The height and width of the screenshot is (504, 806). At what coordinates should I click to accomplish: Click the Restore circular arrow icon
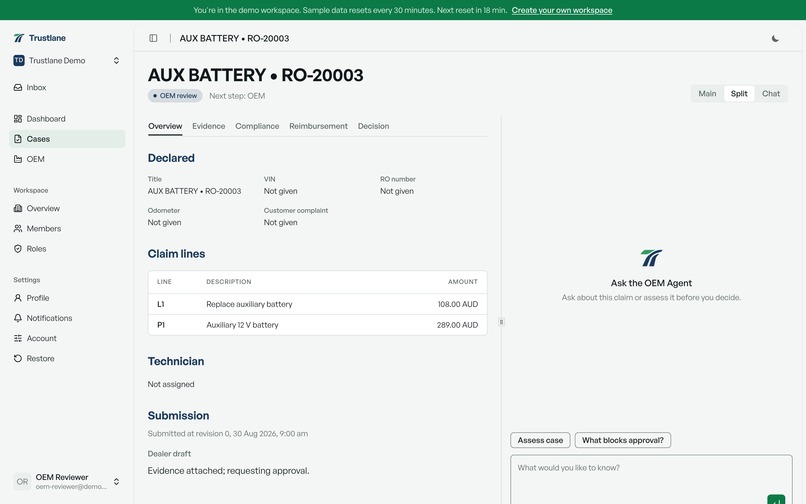[18, 358]
